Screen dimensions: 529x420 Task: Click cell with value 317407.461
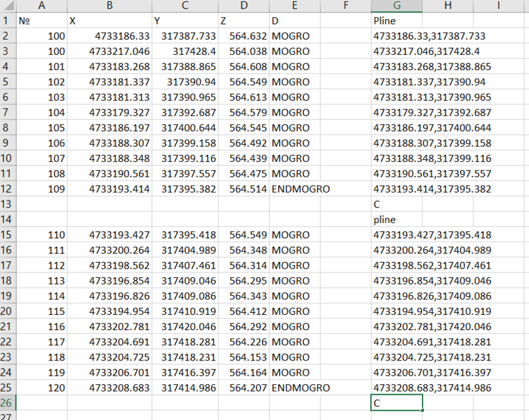point(185,265)
